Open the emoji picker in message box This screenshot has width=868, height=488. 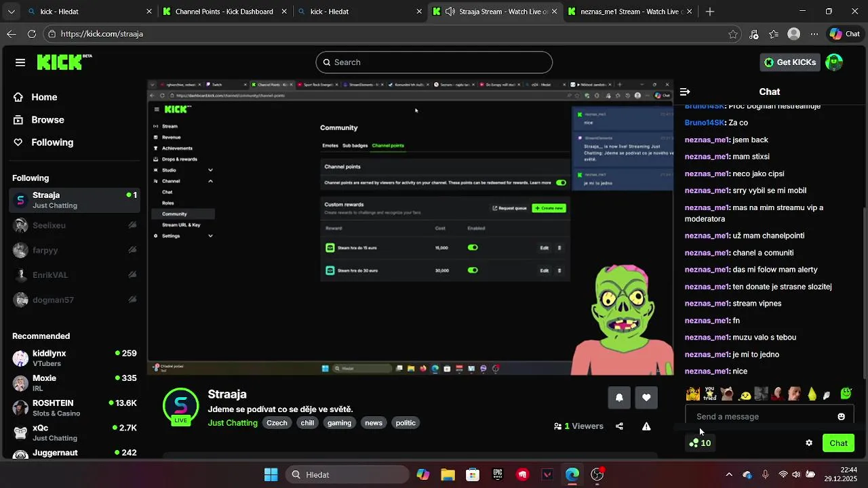842,417
